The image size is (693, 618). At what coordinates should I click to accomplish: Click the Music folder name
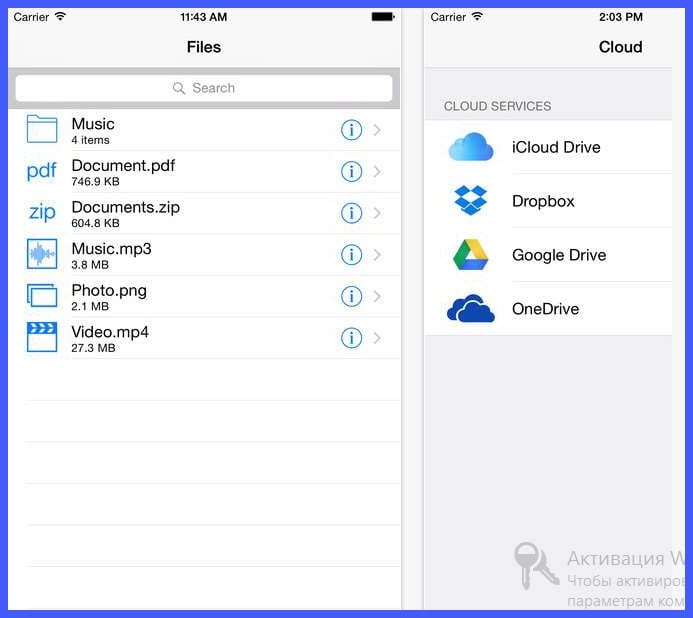tap(93, 124)
